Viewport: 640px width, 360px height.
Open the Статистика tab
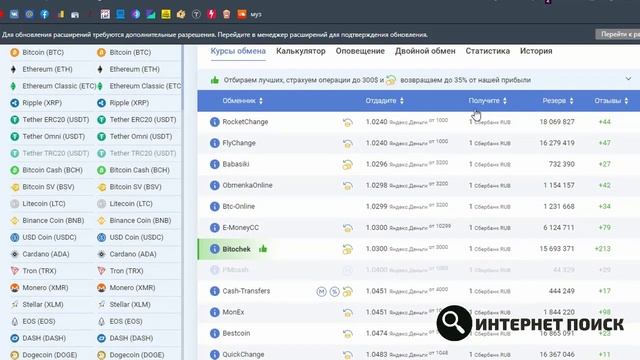click(487, 51)
